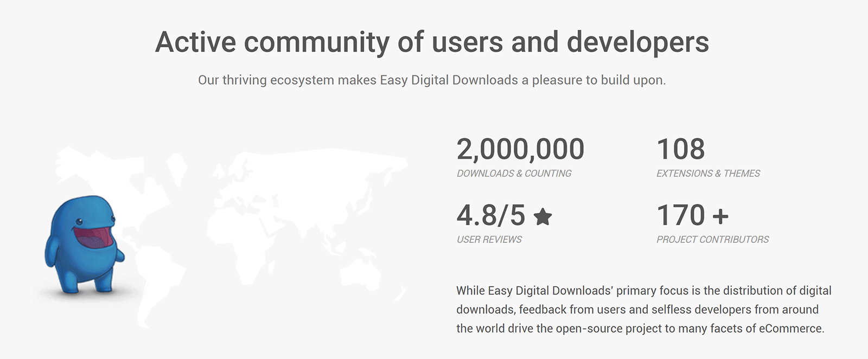The height and width of the screenshot is (359, 868).
Task: Click the '170 +' contributors number
Action: (693, 215)
